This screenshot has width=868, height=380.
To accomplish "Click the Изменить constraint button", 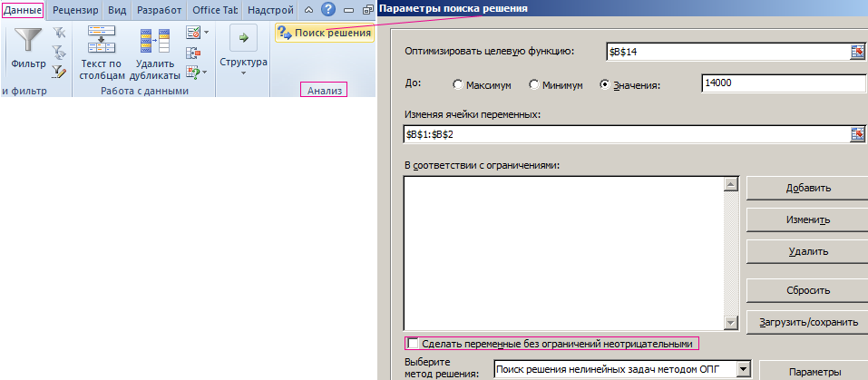I will click(x=808, y=220).
